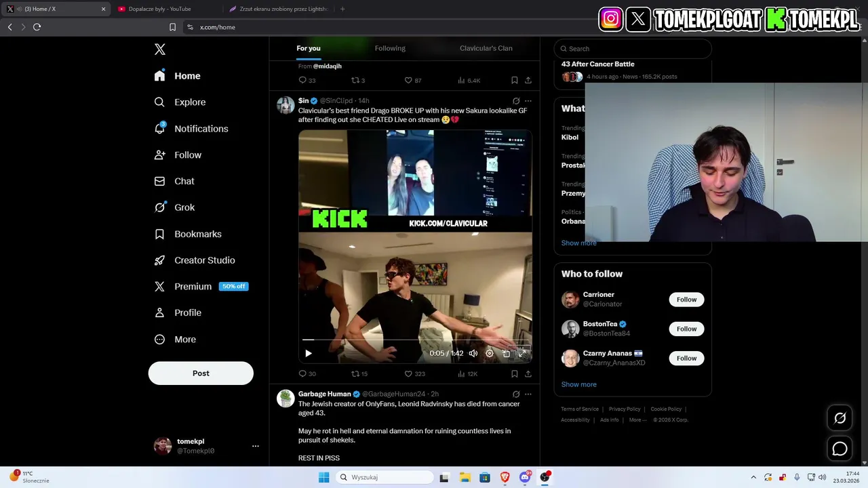Open a new browser tab
Viewport: 868px width, 488px height.
[342, 9]
